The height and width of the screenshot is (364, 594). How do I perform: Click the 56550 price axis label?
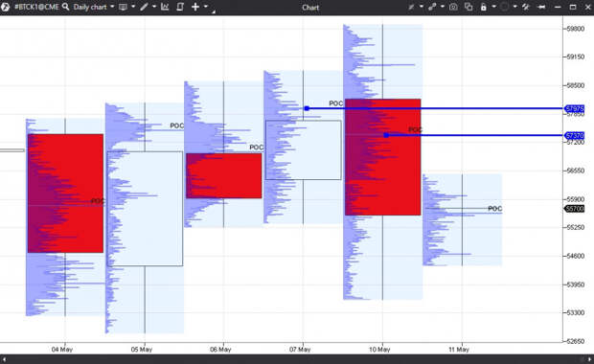[576, 171]
